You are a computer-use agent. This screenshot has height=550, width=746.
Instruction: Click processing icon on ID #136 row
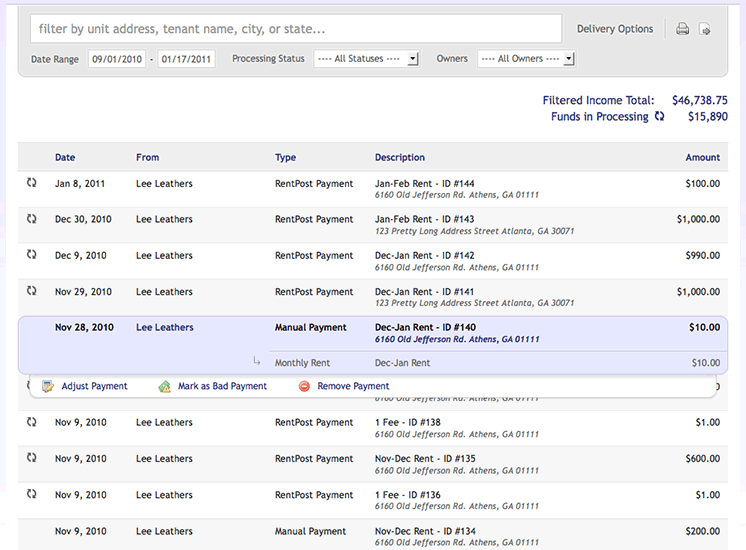31,494
